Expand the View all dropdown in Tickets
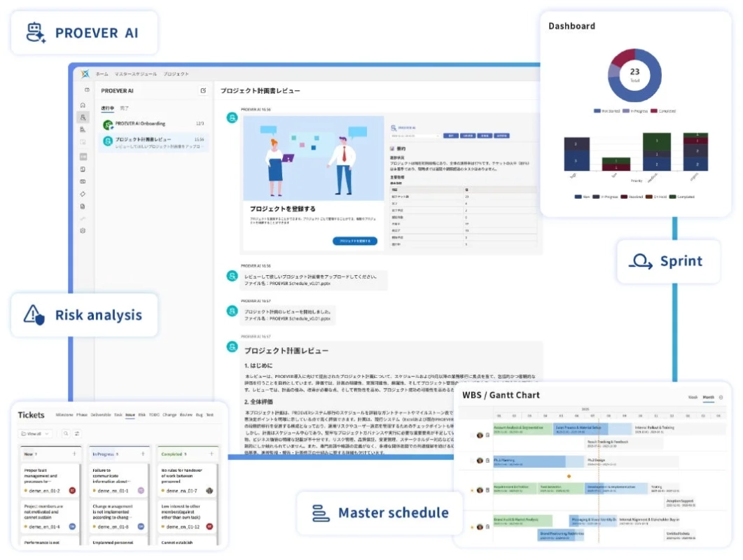This screenshot has height=560, width=743. (34, 433)
